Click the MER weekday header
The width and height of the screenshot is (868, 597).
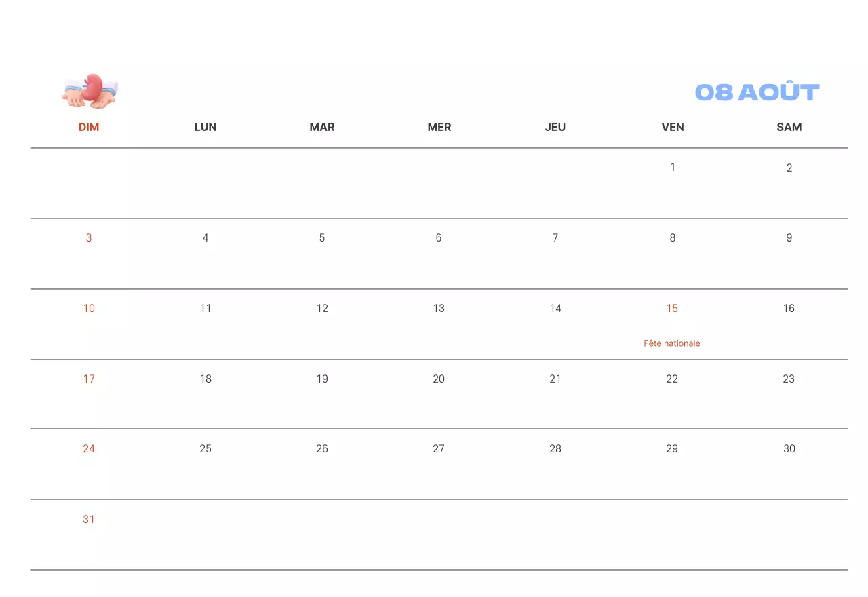(439, 127)
